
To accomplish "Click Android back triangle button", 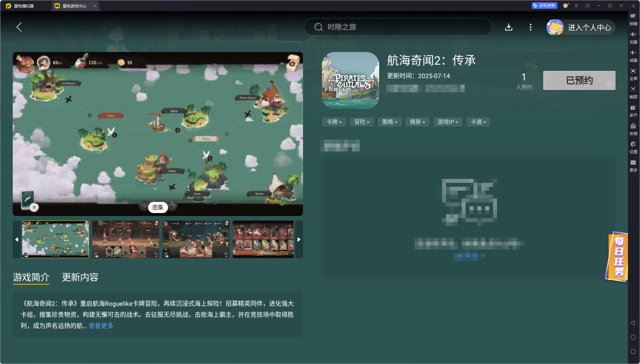I will pos(633,323).
